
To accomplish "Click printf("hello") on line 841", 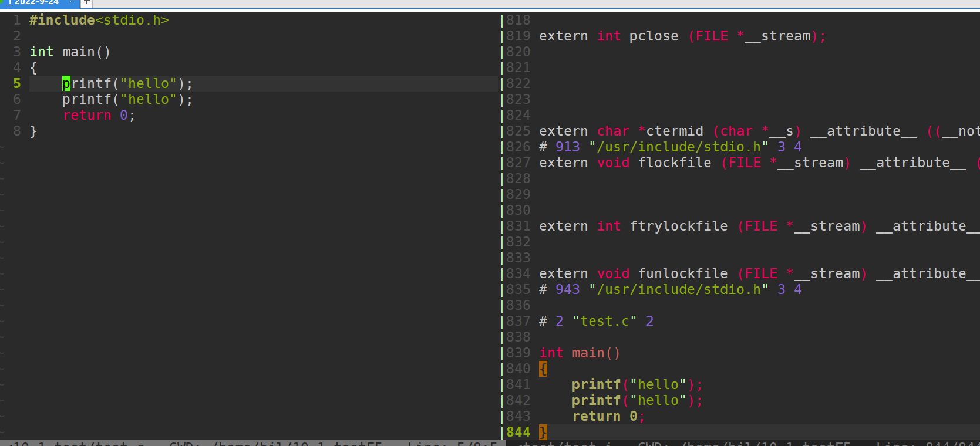I will [x=637, y=384].
